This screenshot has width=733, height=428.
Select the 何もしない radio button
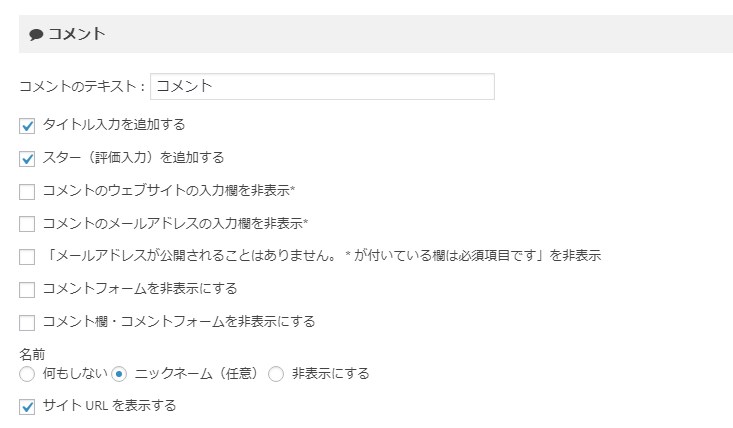(27, 374)
